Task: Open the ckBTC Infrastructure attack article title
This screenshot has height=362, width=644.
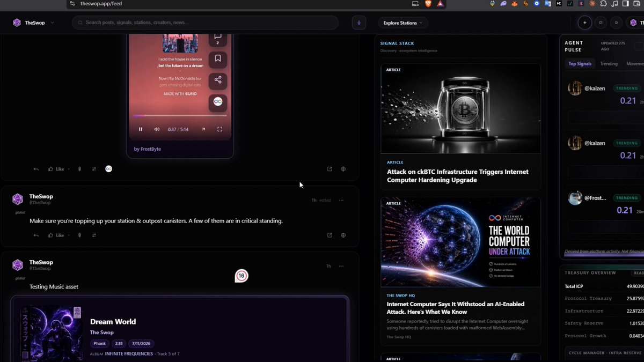Action: coord(458,176)
